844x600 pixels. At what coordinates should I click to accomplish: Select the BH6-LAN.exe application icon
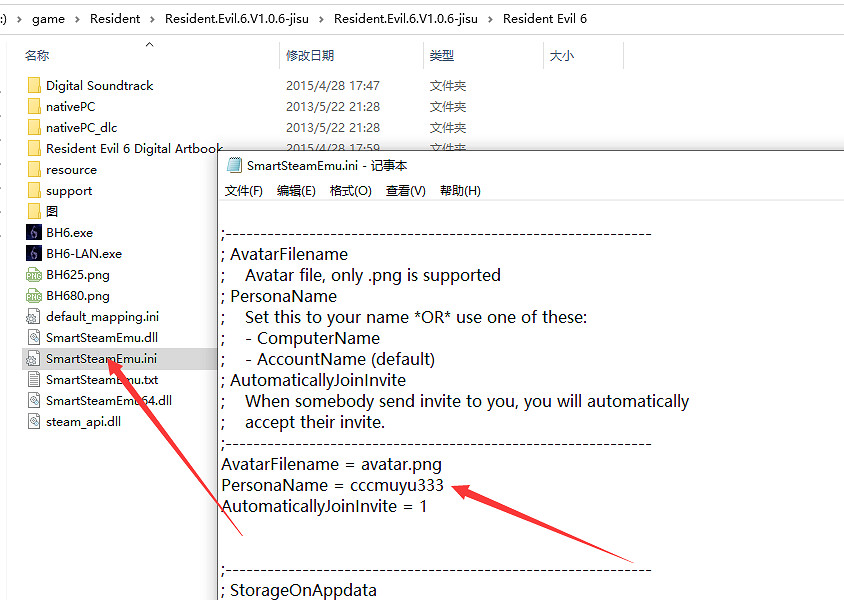34,254
